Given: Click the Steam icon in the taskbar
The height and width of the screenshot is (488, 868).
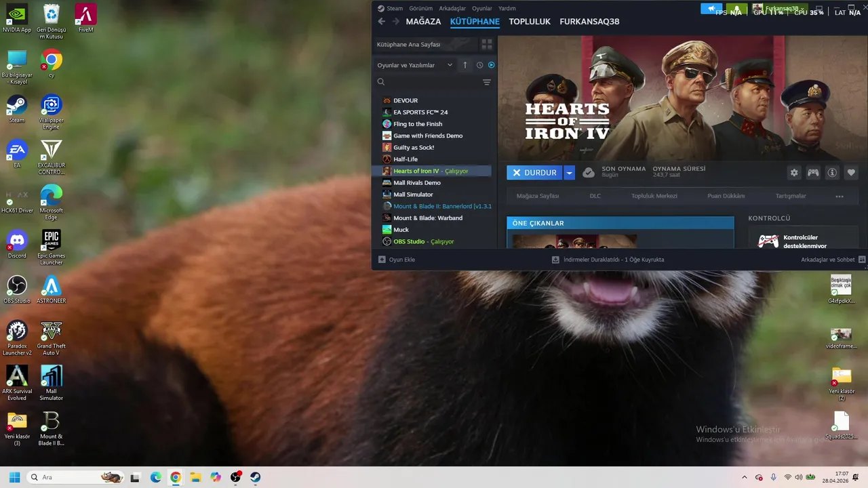Looking at the screenshot, I should point(256,477).
